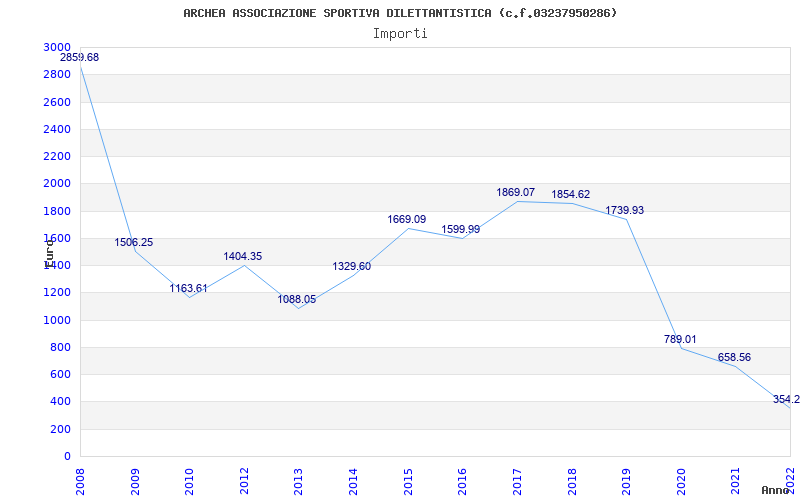Click the 400 y-axis value
Image resolution: width=800 pixels, height=500 pixels.
coord(61,402)
